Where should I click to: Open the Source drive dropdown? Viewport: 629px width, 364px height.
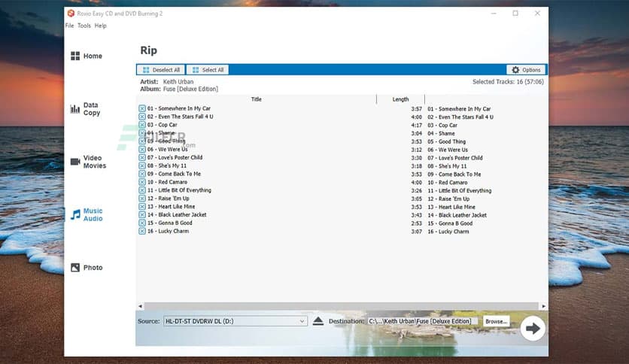point(235,321)
